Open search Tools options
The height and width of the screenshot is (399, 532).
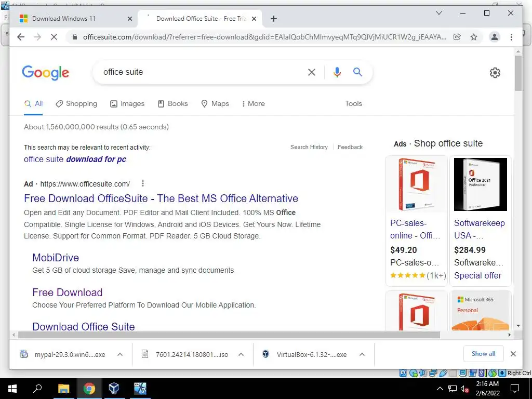(353, 104)
